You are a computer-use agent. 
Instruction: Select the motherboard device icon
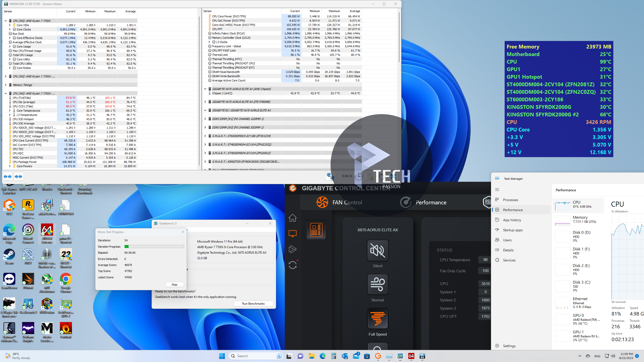click(x=316, y=230)
